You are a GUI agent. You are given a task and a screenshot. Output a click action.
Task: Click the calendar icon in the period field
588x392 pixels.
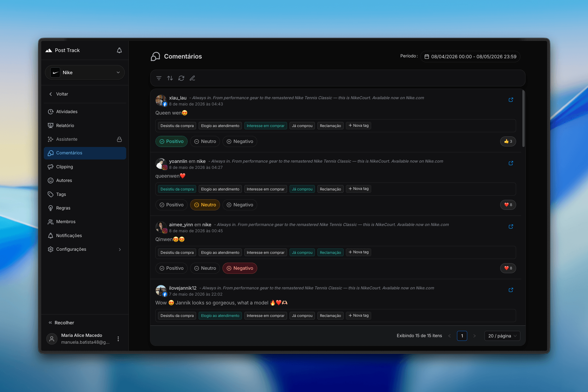(x=427, y=57)
